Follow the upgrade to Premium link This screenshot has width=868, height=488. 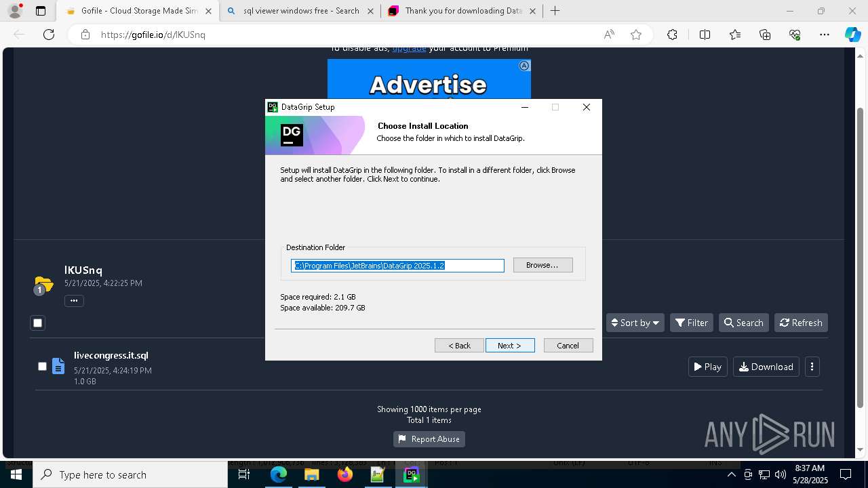click(x=409, y=48)
